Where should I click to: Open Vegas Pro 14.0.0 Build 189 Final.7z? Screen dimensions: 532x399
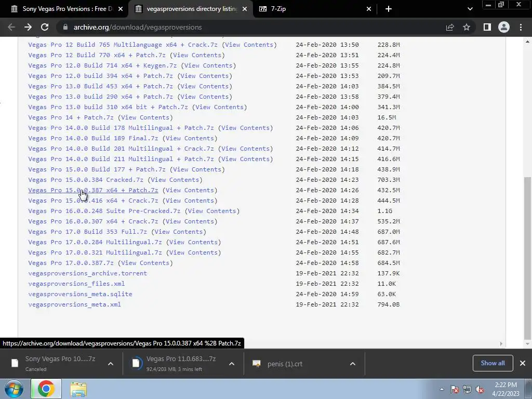[93, 138]
